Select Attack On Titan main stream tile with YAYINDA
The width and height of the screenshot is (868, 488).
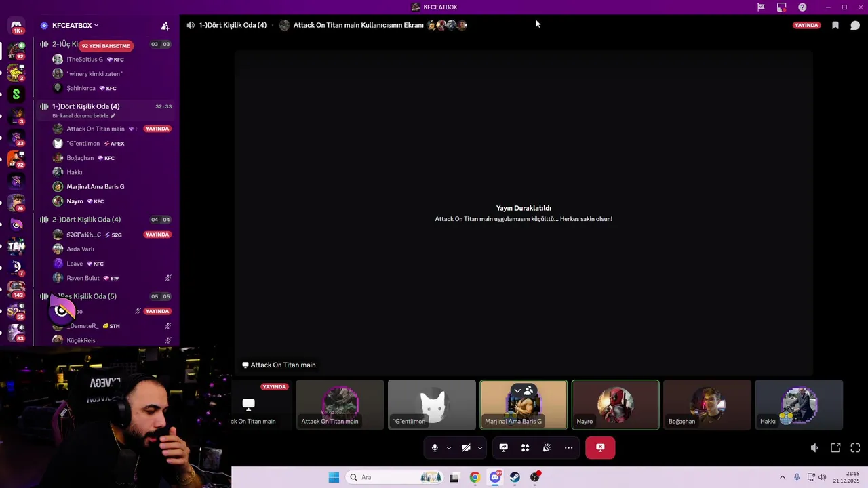tap(262, 405)
